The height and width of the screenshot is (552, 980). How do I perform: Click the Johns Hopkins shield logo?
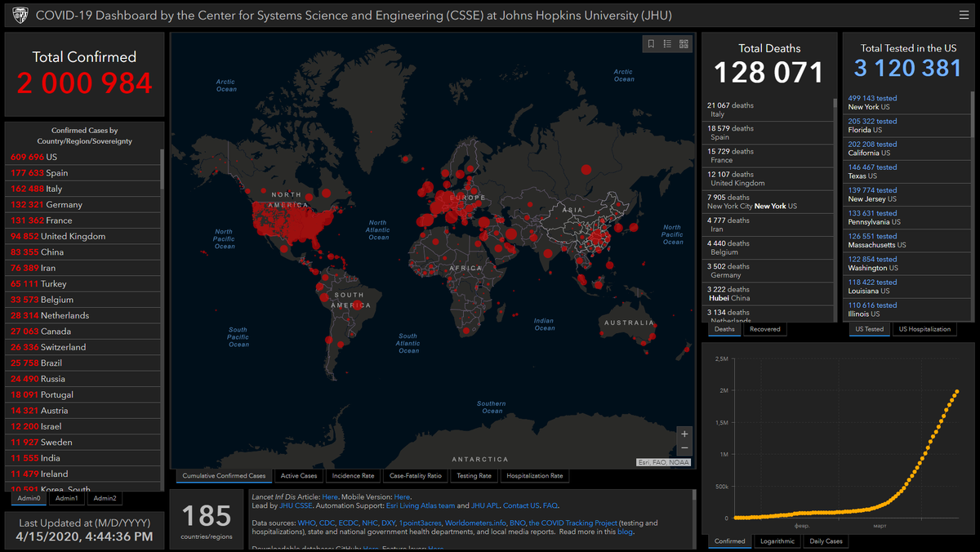pyautogui.click(x=20, y=15)
